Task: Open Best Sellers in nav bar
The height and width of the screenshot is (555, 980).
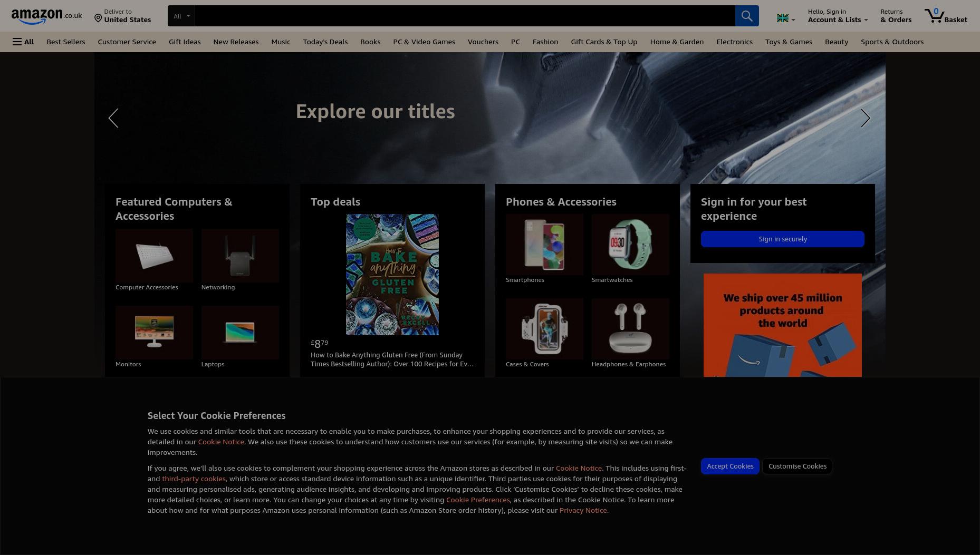Action: pos(66,42)
